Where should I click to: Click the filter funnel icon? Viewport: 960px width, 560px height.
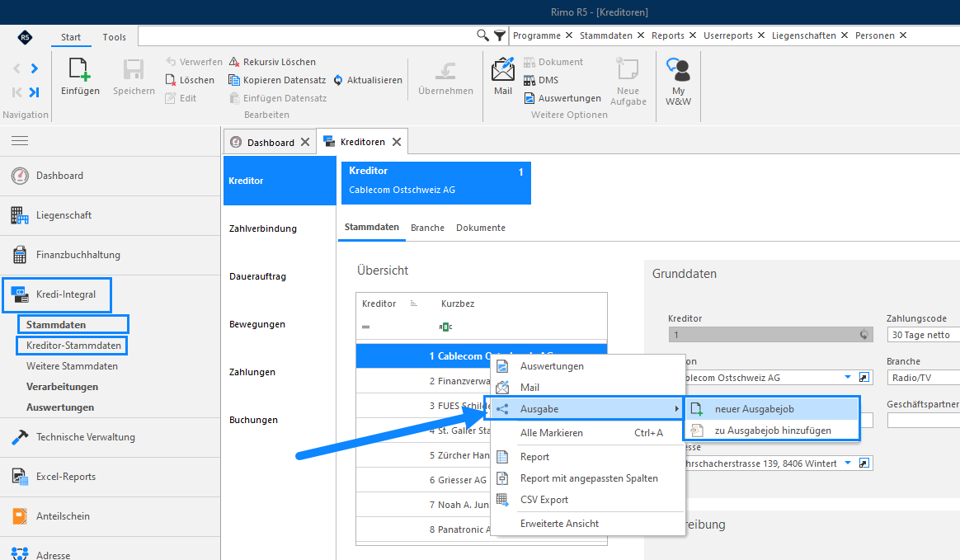click(x=500, y=35)
